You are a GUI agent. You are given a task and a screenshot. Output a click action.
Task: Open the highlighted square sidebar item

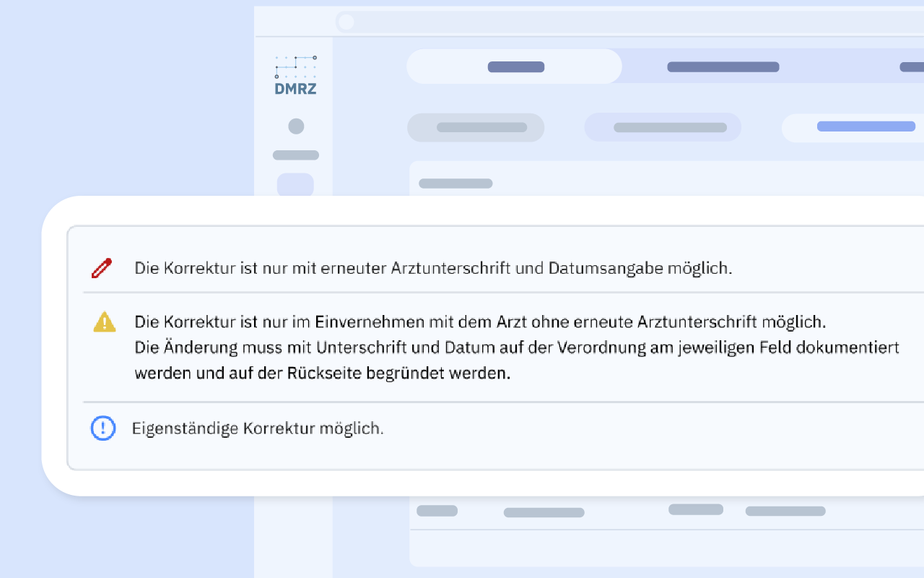pyautogui.click(x=295, y=184)
